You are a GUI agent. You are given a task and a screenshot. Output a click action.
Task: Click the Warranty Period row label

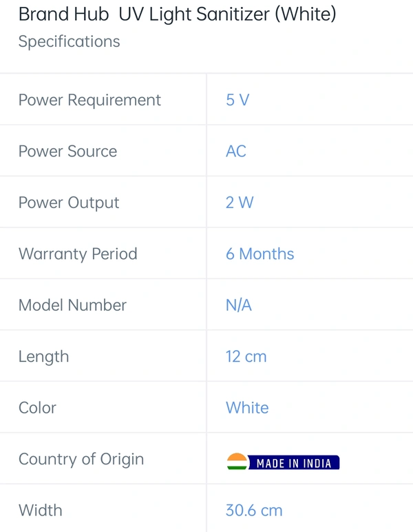[78, 254]
